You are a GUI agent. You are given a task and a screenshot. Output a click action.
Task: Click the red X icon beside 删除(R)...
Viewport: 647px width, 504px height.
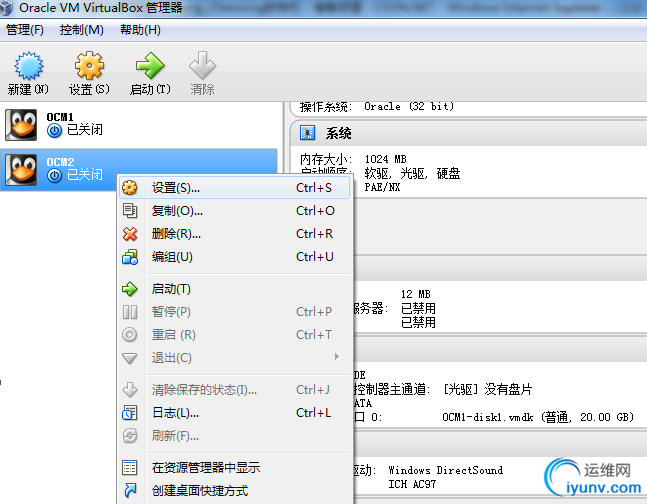click(130, 234)
